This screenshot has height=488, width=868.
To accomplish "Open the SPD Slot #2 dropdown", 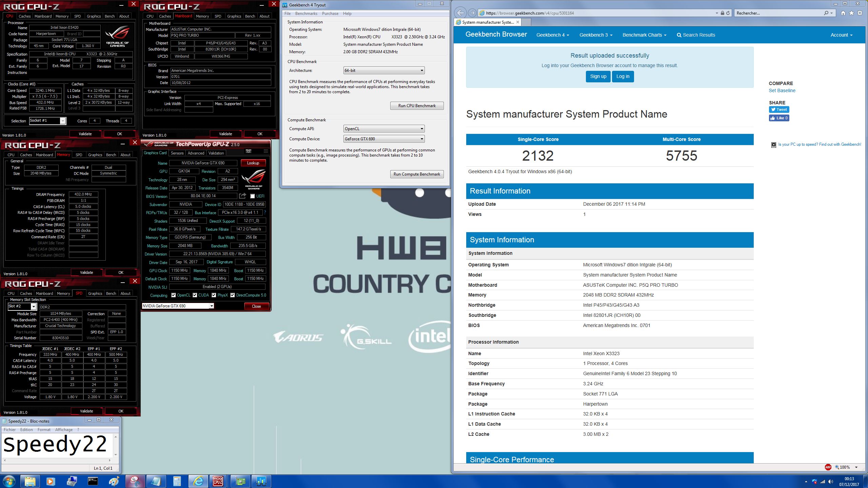I will click(x=22, y=306).
